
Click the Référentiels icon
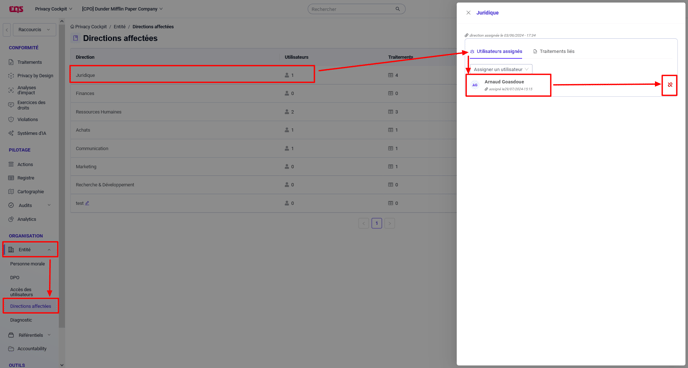(x=11, y=335)
